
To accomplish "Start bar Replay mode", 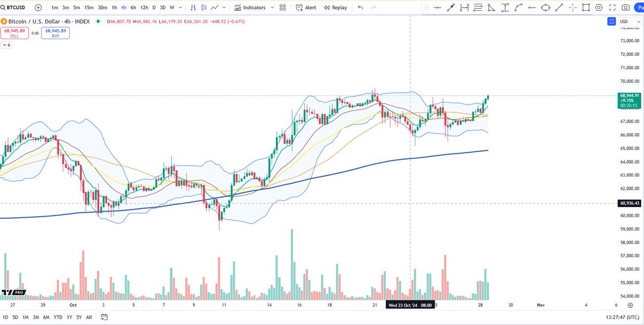I will click(334, 8).
